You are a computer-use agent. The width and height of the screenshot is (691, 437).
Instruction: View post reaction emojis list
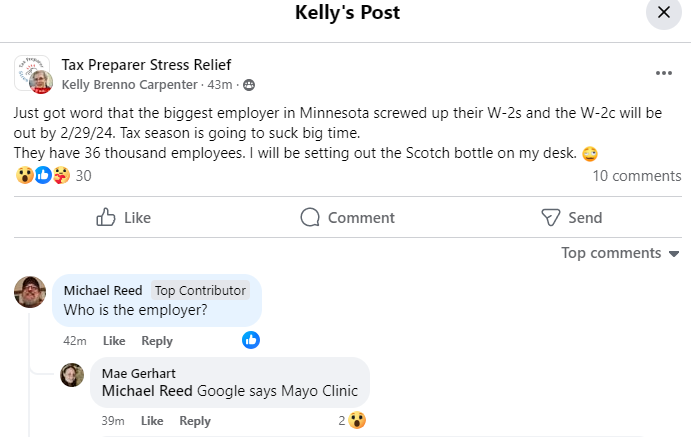[x=42, y=176]
